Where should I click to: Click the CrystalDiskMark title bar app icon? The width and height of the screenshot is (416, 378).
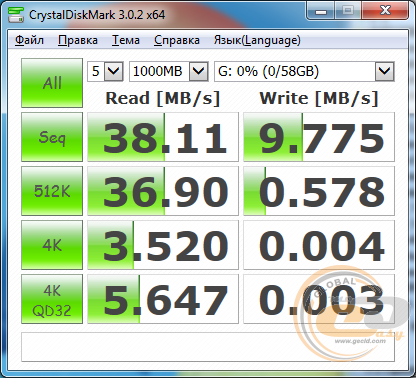pos(16,15)
